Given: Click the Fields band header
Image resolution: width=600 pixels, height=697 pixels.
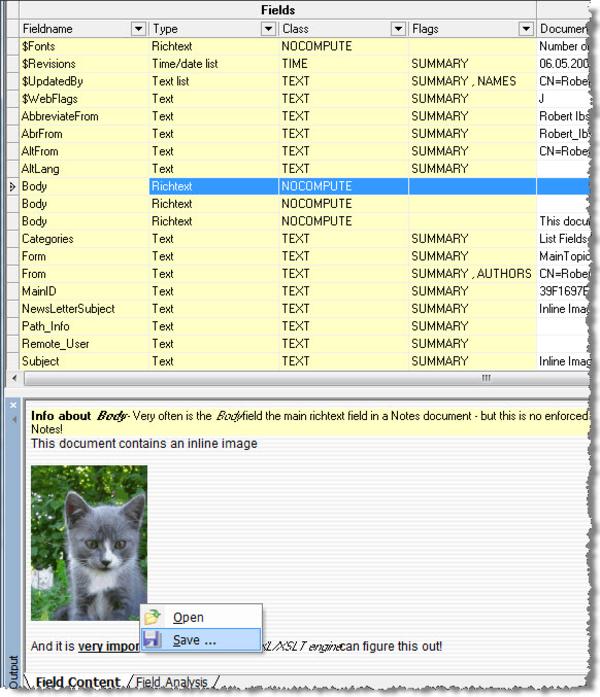Looking at the screenshot, I should point(278,10).
